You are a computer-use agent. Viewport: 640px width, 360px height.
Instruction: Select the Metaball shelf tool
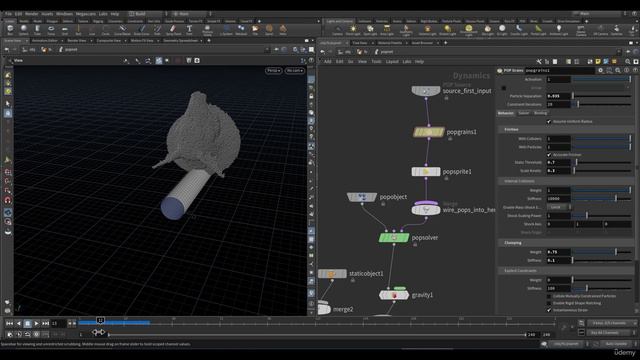[241, 30]
